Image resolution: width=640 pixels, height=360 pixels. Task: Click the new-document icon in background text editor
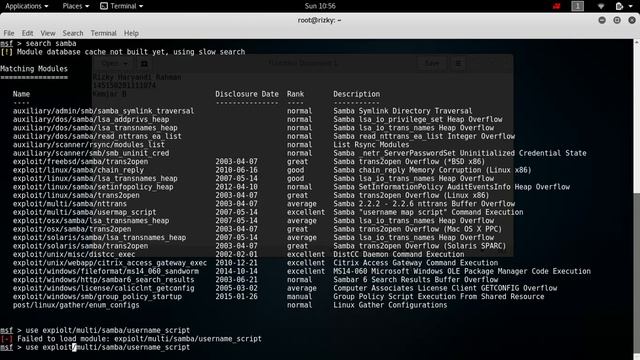click(144, 63)
